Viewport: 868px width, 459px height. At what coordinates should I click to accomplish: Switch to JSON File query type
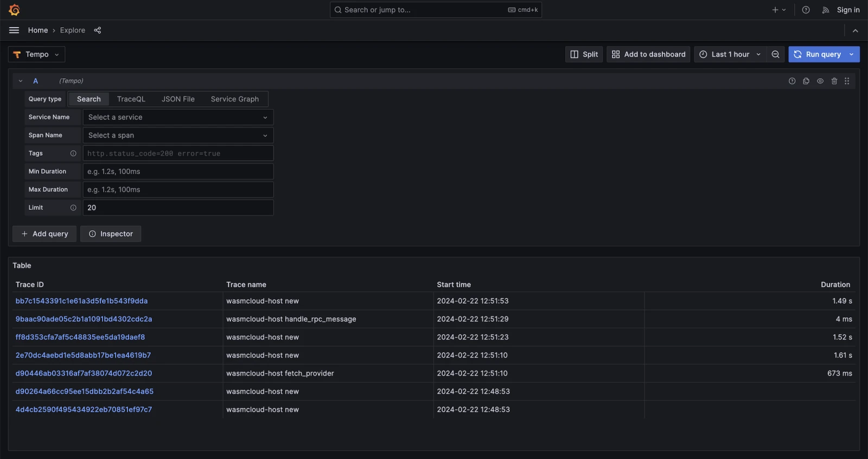178,99
